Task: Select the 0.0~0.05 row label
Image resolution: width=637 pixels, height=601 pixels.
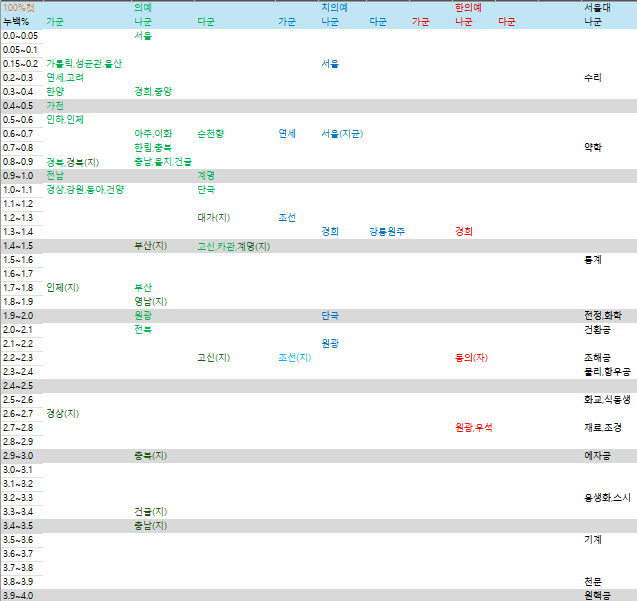Action: coord(20,35)
